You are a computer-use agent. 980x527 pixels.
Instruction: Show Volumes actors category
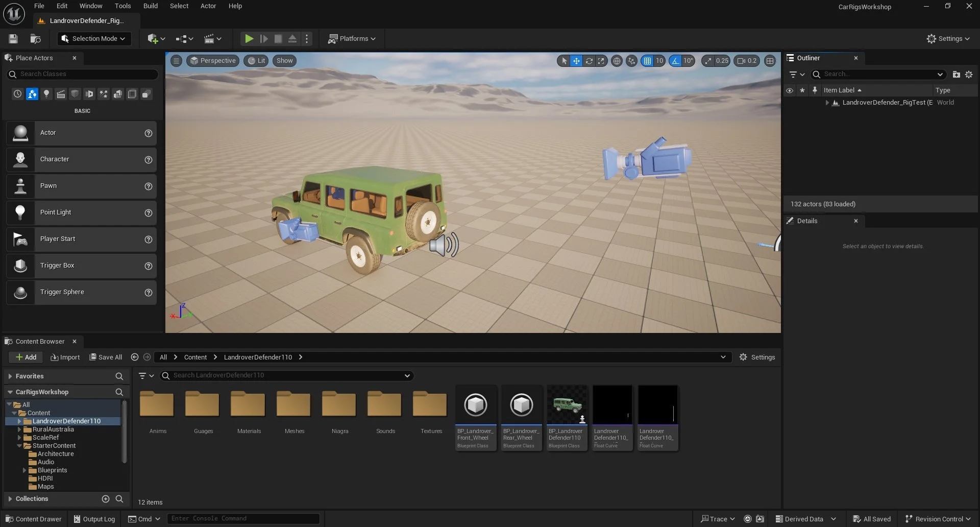(132, 94)
